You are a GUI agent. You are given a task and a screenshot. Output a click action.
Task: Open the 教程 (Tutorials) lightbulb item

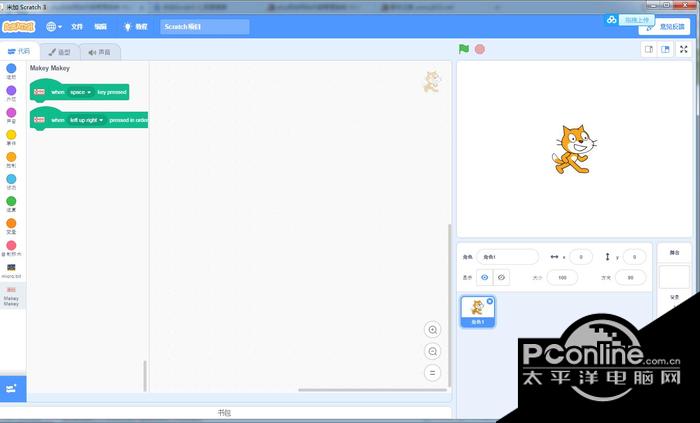coord(136,27)
